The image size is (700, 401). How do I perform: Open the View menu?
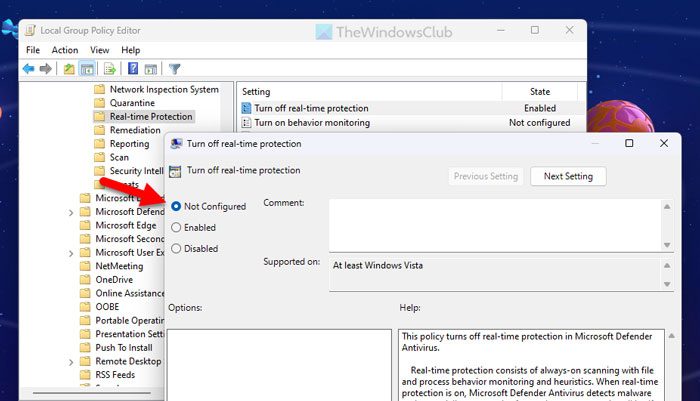pyautogui.click(x=100, y=50)
